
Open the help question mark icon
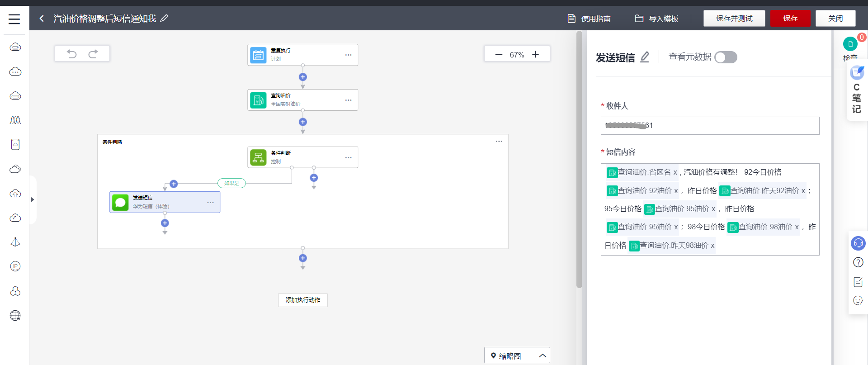[x=858, y=262]
